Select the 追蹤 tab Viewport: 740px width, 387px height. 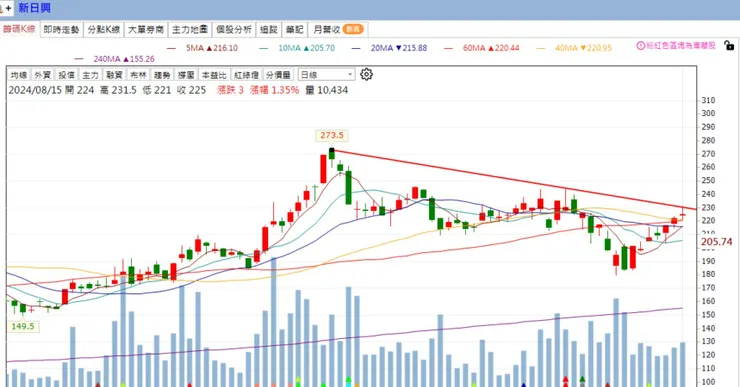click(x=269, y=29)
